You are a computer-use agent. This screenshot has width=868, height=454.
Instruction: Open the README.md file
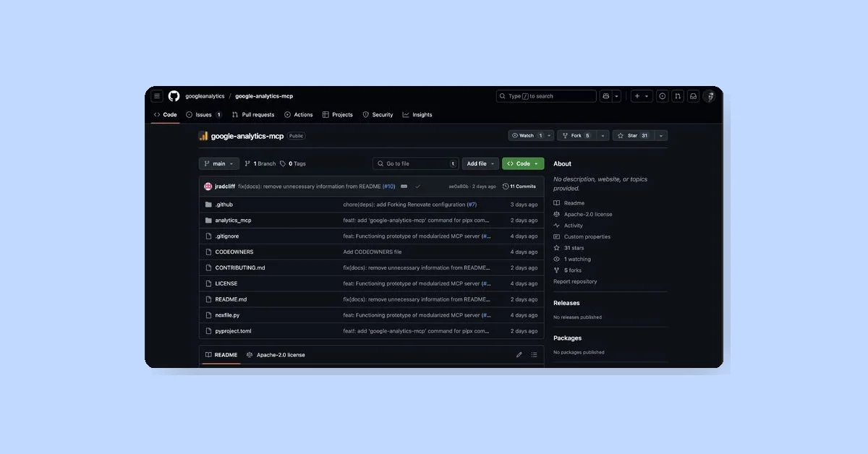(231, 299)
